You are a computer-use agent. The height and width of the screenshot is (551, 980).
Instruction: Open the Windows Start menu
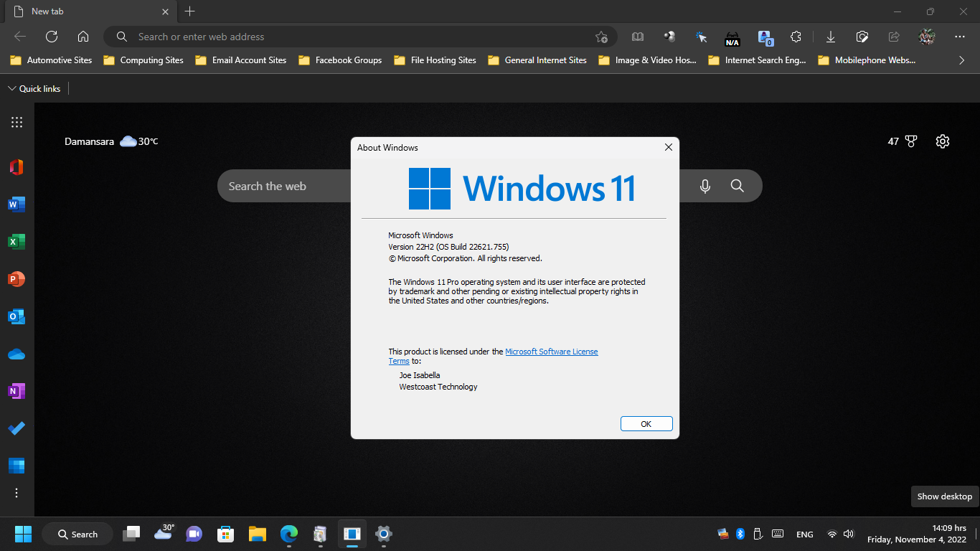[23, 534]
